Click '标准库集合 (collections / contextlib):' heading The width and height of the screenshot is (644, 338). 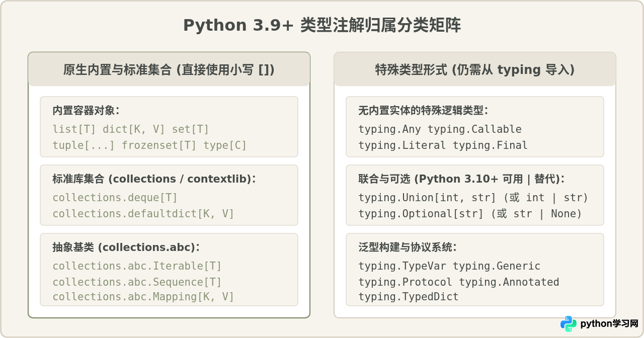click(x=154, y=179)
